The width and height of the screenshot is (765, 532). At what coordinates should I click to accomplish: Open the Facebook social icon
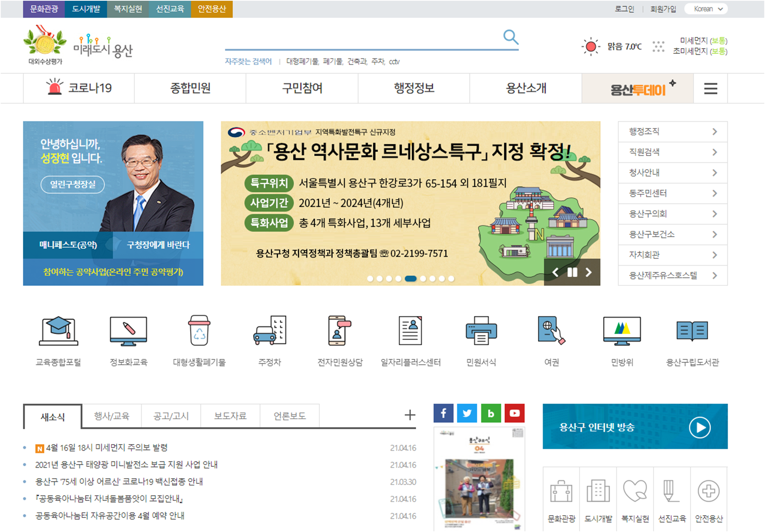tap(443, 413)
